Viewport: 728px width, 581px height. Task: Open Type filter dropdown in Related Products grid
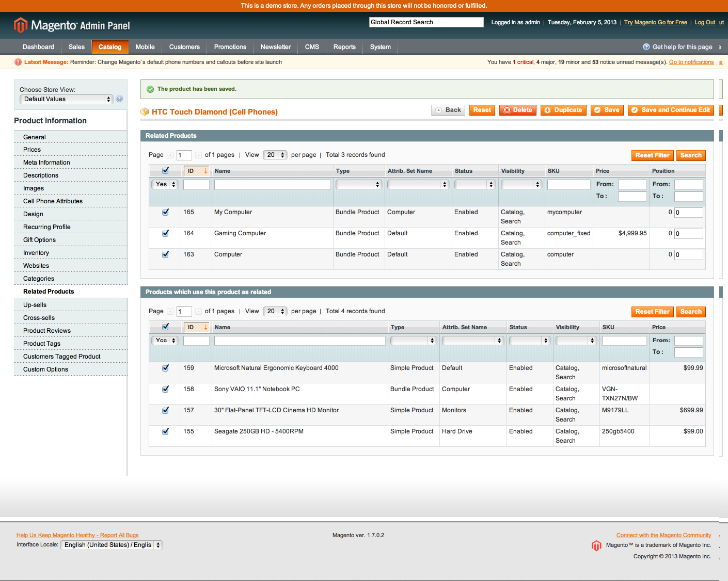point(359,184)
